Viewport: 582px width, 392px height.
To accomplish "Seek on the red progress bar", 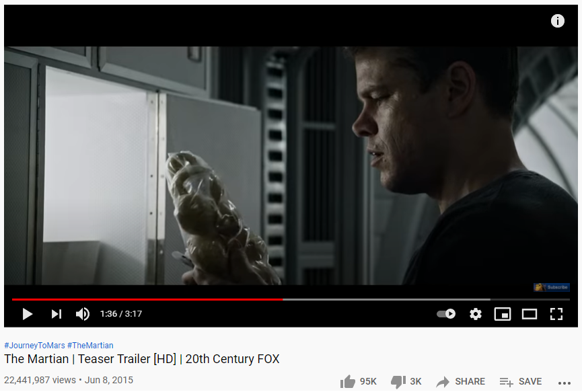I will point(147,299).
